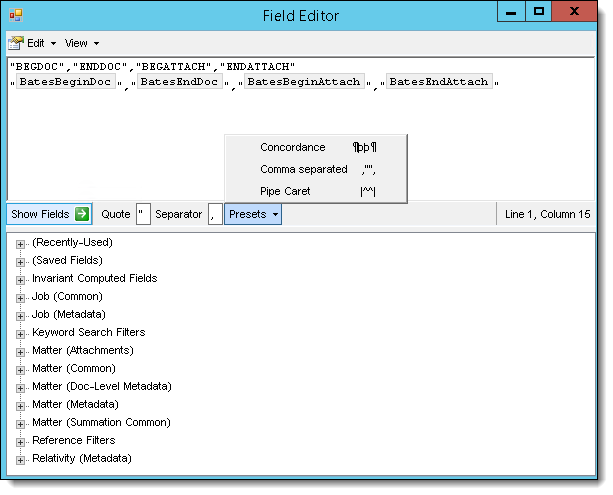The image size is (613, 495).
Task: Click the "BEGDOC" header text
Action: (x=37, y=67)
